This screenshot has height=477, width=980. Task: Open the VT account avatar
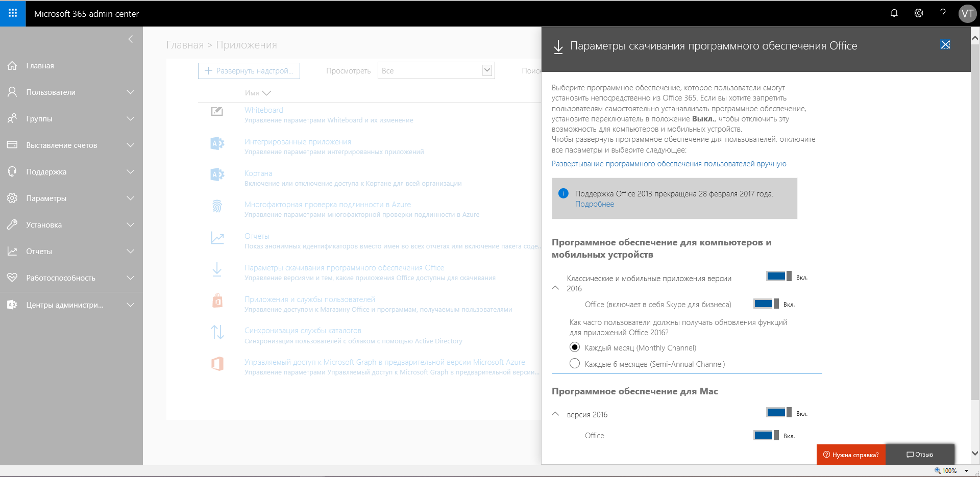pyautogui.click(x=967, y=14)
